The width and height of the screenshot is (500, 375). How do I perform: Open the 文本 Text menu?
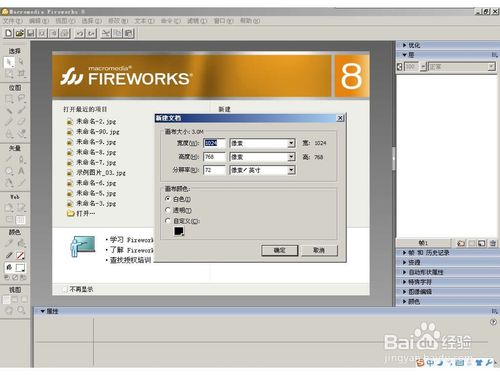(144, 21)
